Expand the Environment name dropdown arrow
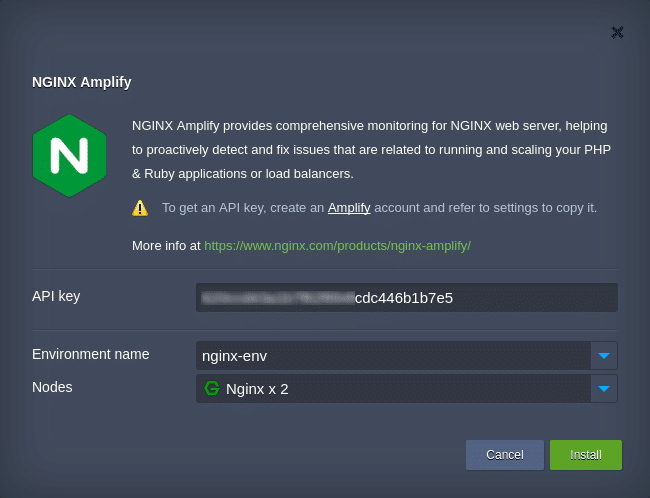This screenshot has width=650, height=498. pos(604,355)
